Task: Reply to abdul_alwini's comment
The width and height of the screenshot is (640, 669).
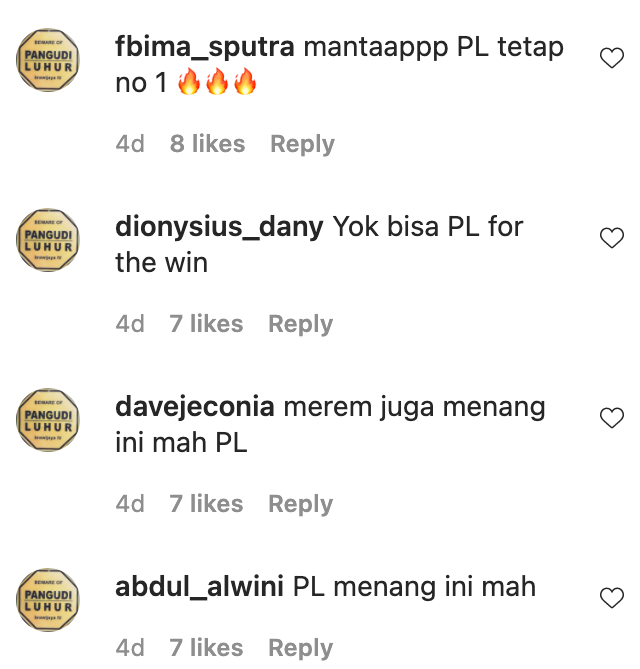Action: point(301,648)
